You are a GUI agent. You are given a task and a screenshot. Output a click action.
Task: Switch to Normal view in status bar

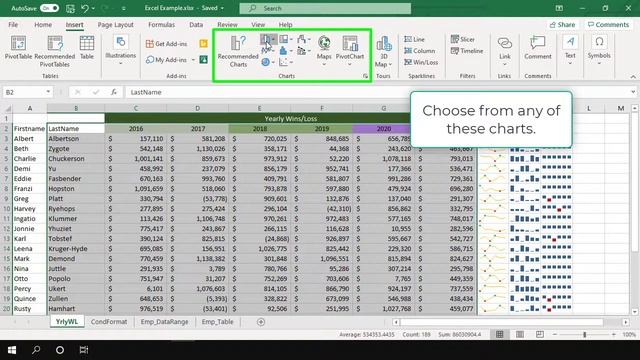[500, 334]
